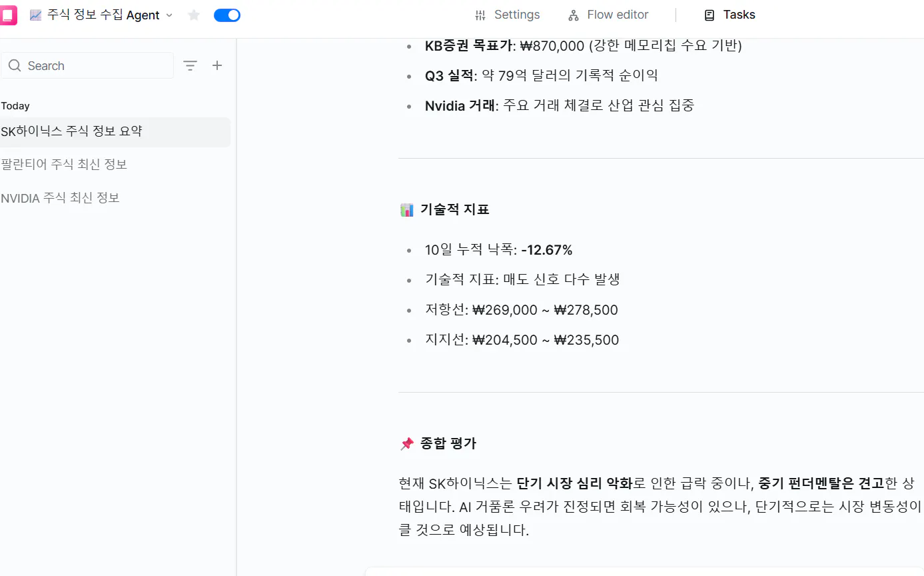Toggle the agent enable switch off
924x576 pixels.
[227, 15]
